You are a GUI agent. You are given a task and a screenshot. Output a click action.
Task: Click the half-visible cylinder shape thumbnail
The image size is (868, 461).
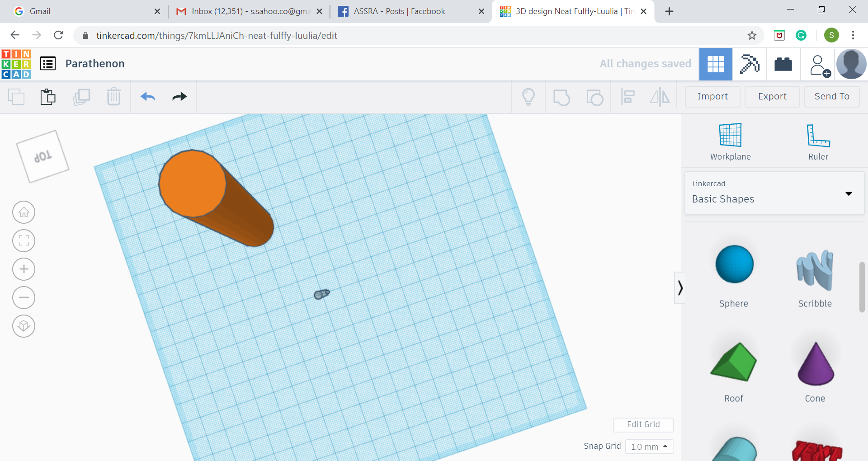(734, 449)
